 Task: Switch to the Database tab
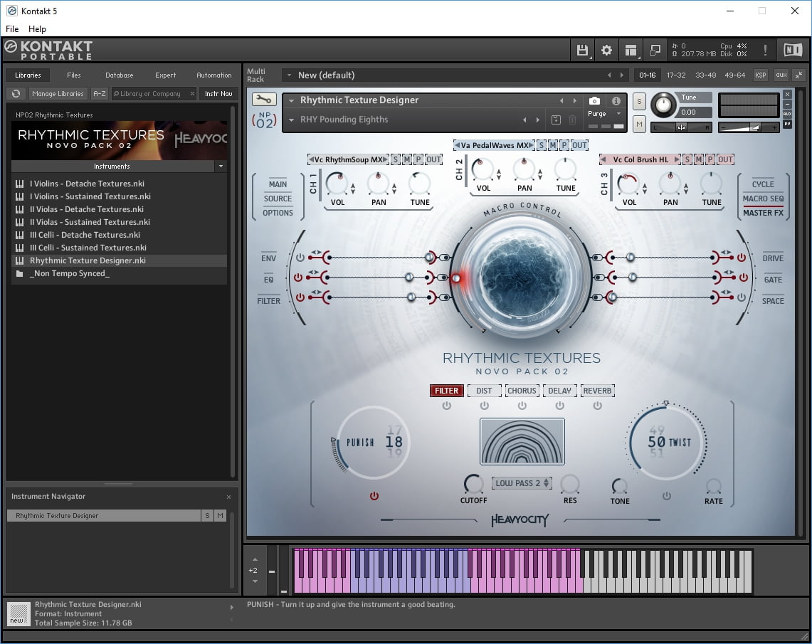[119, 75]
